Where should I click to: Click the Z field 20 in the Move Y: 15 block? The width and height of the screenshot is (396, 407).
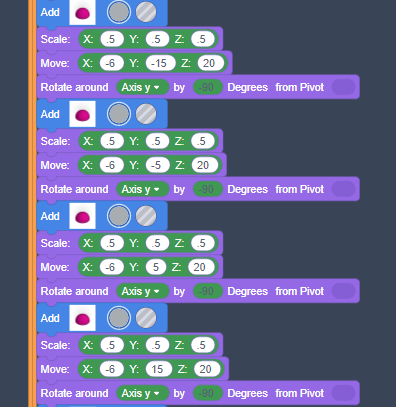[207, 369]
